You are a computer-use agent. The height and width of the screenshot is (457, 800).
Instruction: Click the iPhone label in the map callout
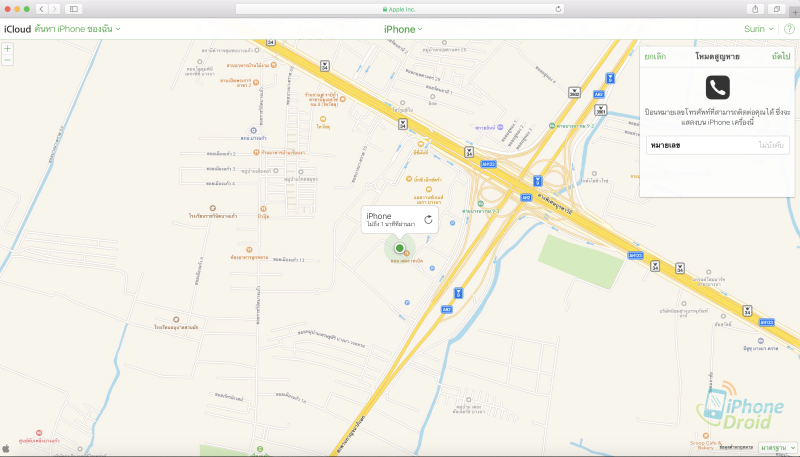379,216
